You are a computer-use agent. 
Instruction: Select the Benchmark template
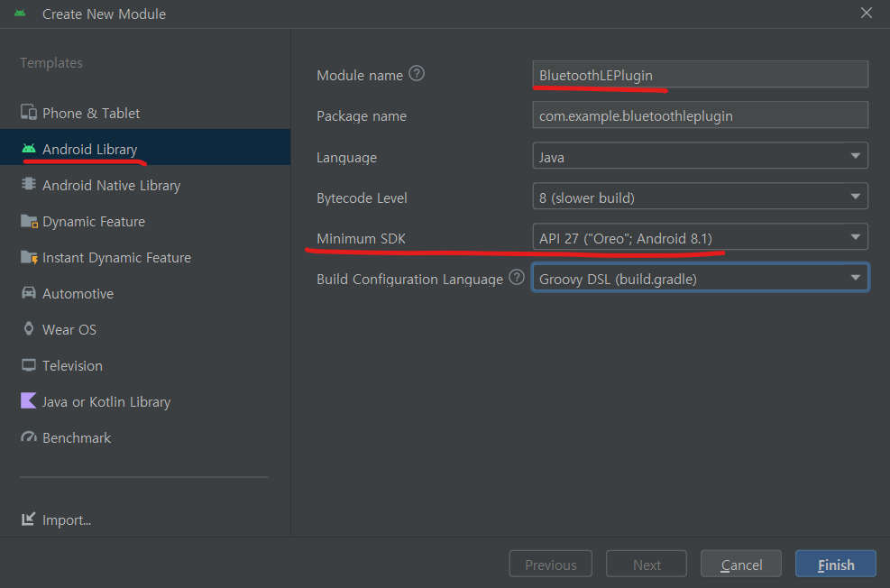[x=145, y=437]
